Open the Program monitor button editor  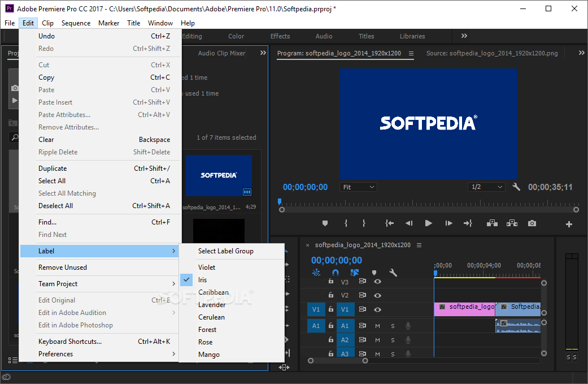click(569, 224)
